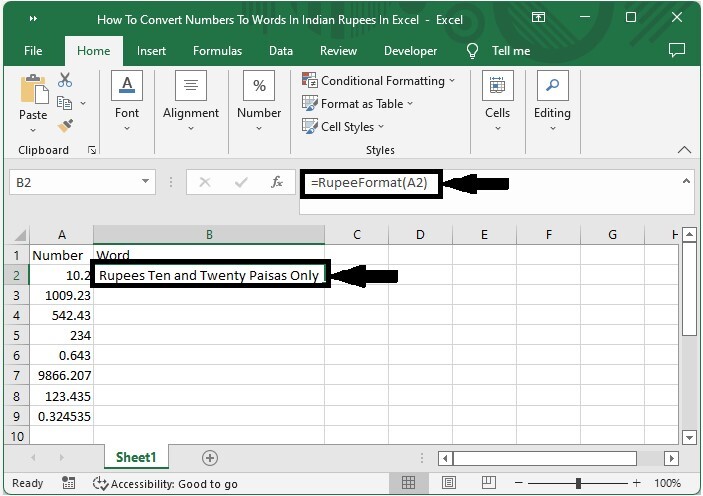Select column B header

coord(209,235)
